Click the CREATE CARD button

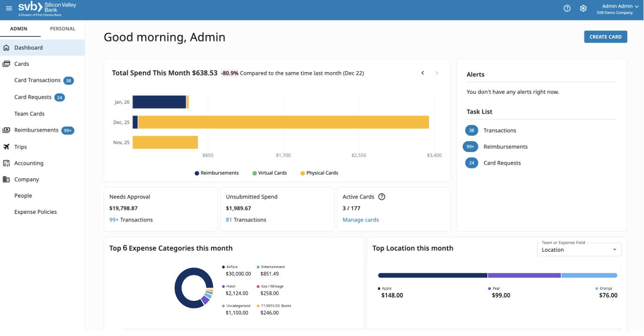click(x=605, y=37)
